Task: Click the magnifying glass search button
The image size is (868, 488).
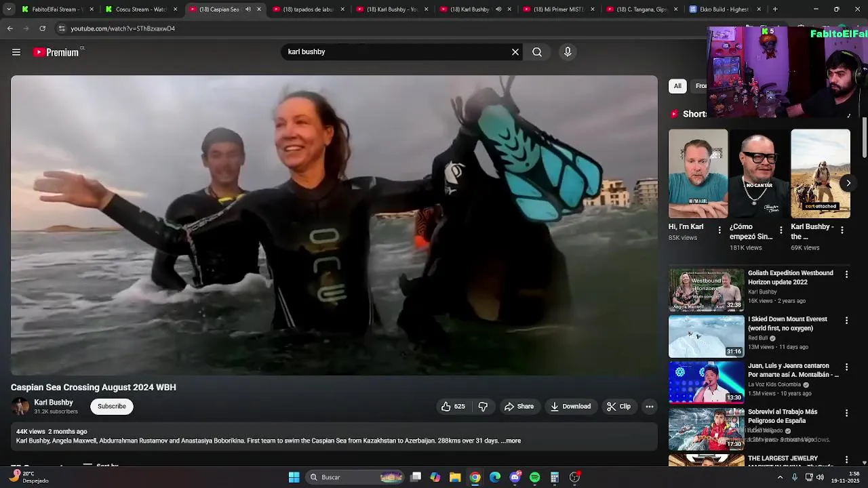Action: pos(537,52)
